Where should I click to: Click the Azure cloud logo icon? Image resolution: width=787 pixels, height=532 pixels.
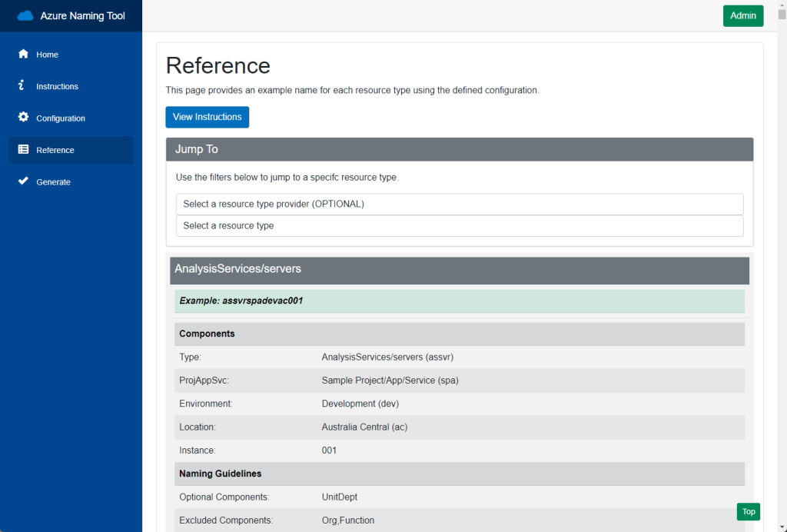coord(25,16)
